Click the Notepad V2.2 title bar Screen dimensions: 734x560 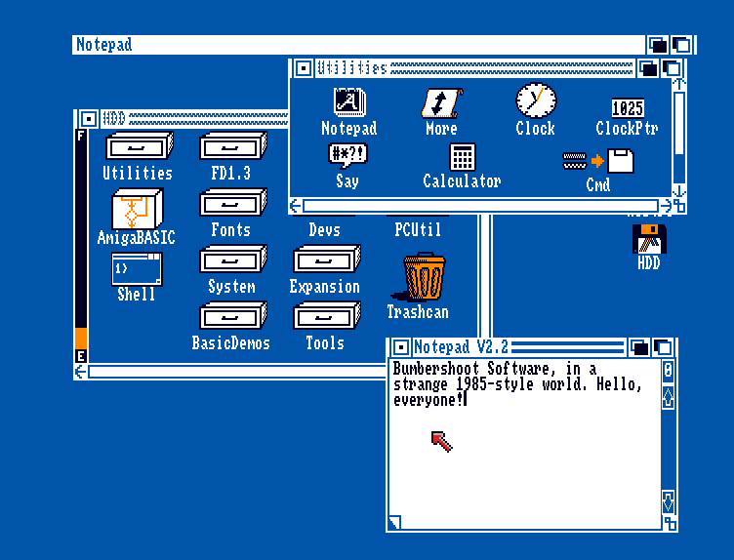pyautogui.click(x=518, y=347)
